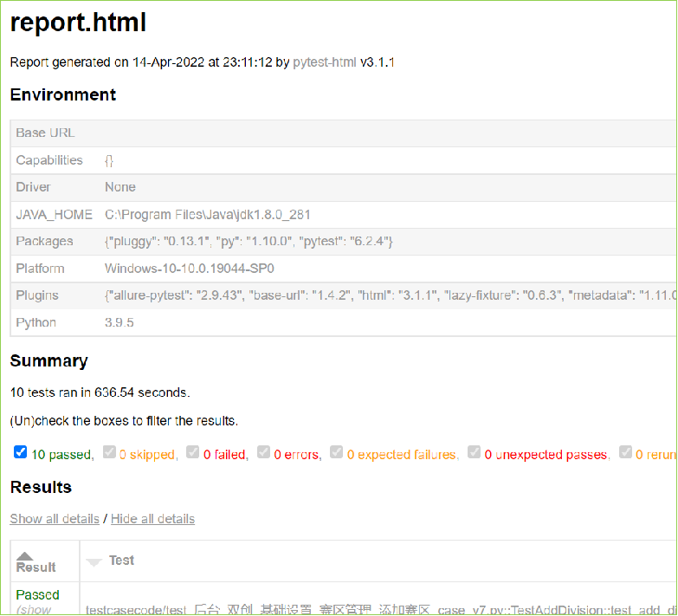
Task: Click the JAVA_HOME path value
Action: point(208,215)
